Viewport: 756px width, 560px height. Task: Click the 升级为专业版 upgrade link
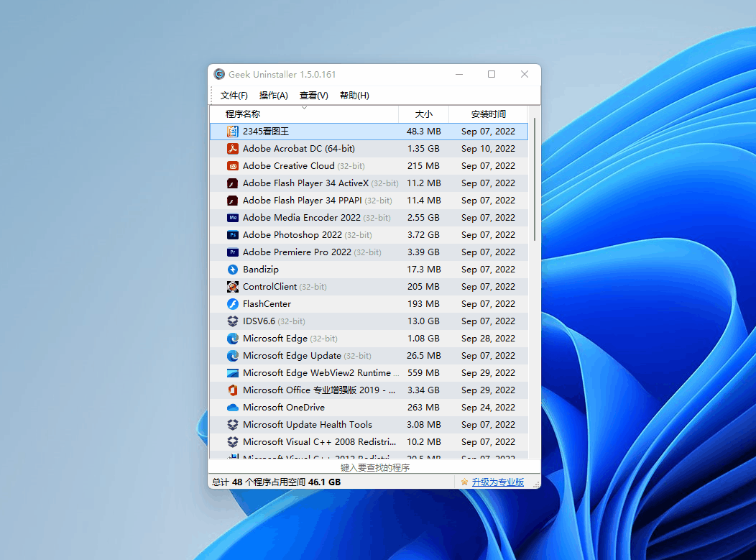click(x=497, y=482)
